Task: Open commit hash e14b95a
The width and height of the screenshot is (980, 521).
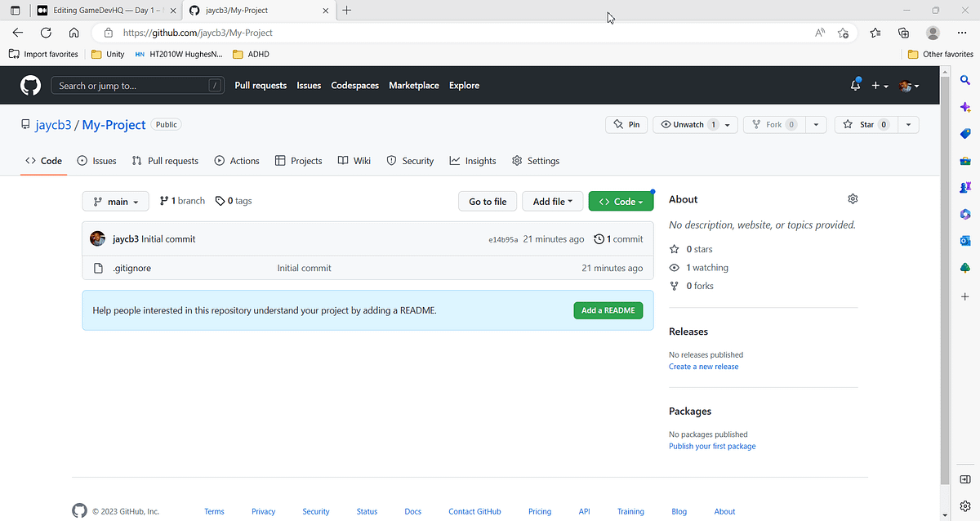Action: [503, 239]
